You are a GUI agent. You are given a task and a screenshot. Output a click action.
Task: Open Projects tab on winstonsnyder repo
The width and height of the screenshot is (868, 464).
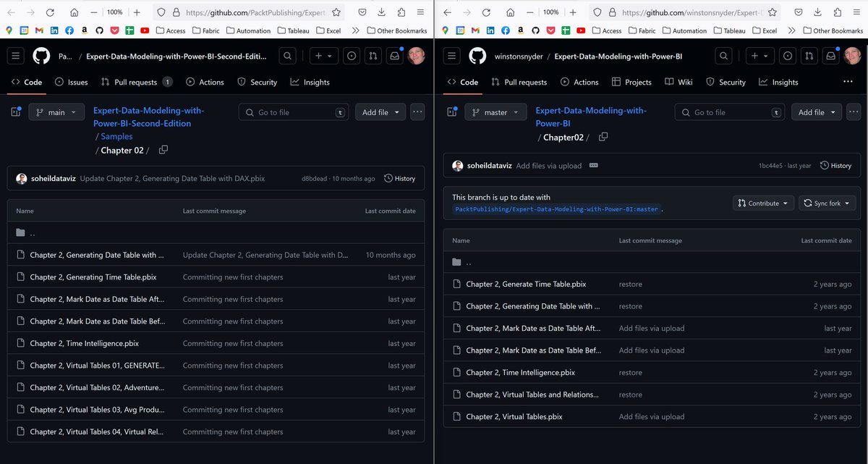point(631,82)
